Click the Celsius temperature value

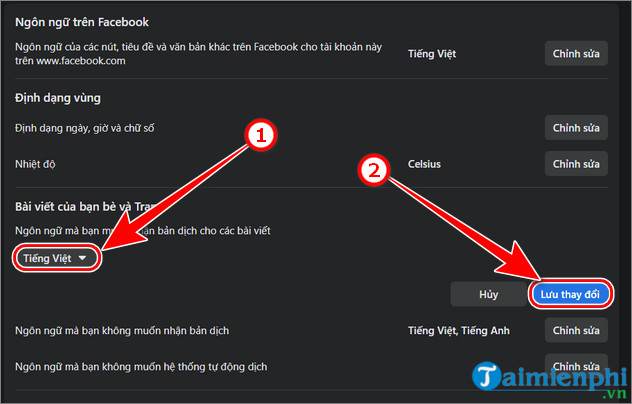(x=424, y=163)
